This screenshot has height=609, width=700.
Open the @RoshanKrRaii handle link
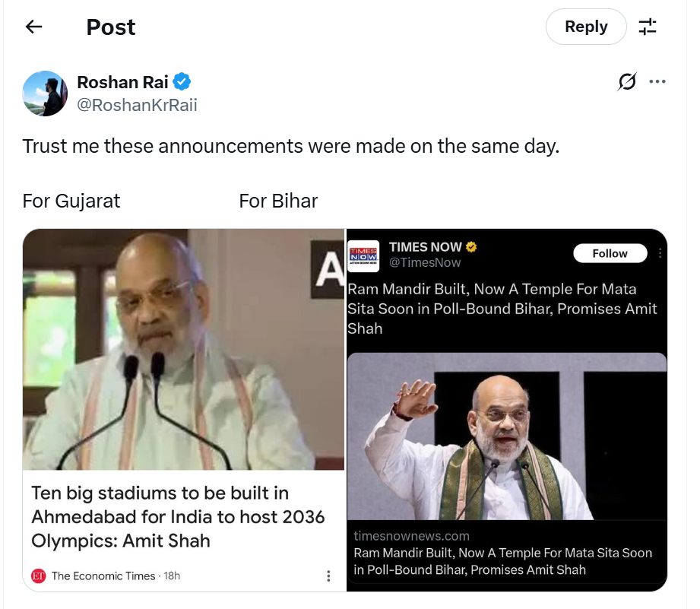(137, 105)
